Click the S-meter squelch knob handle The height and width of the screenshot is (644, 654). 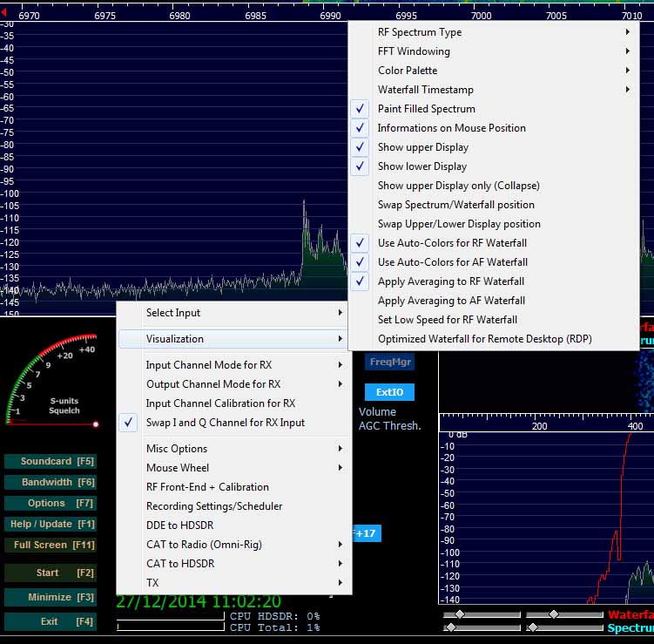point(96,424)
